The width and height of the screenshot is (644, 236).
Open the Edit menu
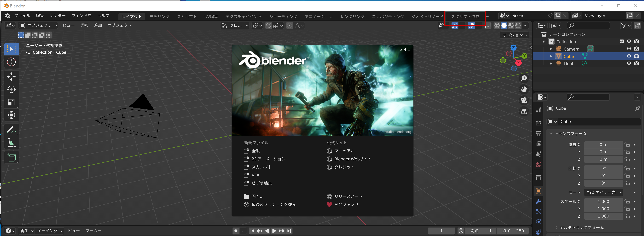coord(40,16)
